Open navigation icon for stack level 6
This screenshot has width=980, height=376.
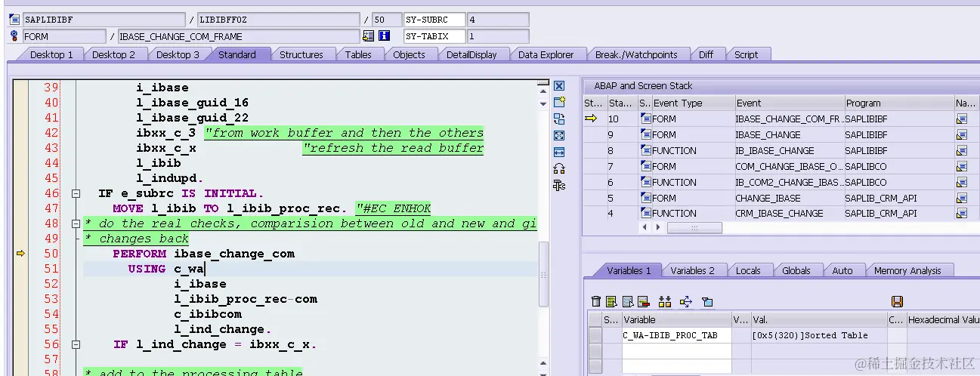(x=962, y=182)
